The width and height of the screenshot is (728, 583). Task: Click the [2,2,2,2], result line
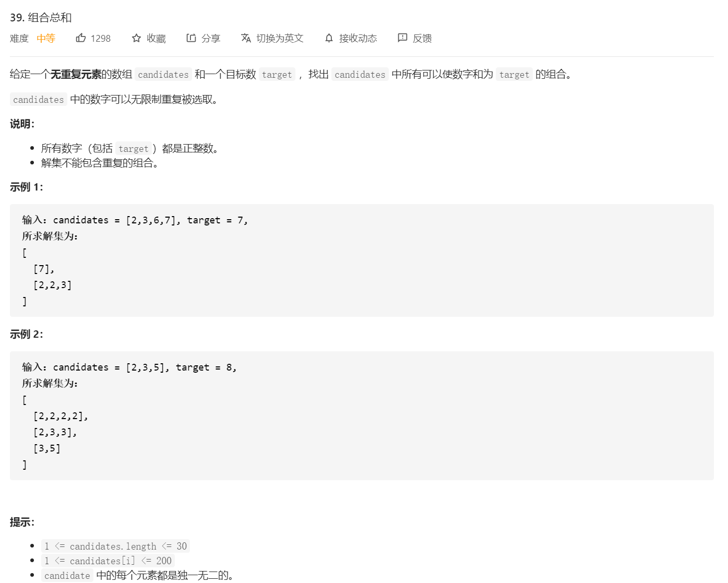tap(61, 416)
